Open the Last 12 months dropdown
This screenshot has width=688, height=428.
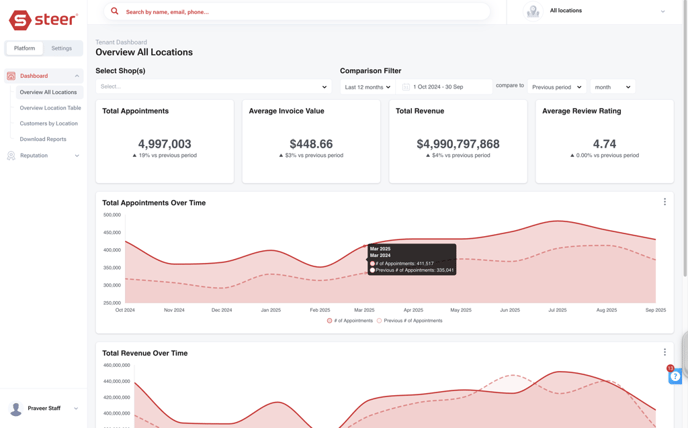pyautogui.click(x=367, y=87)
